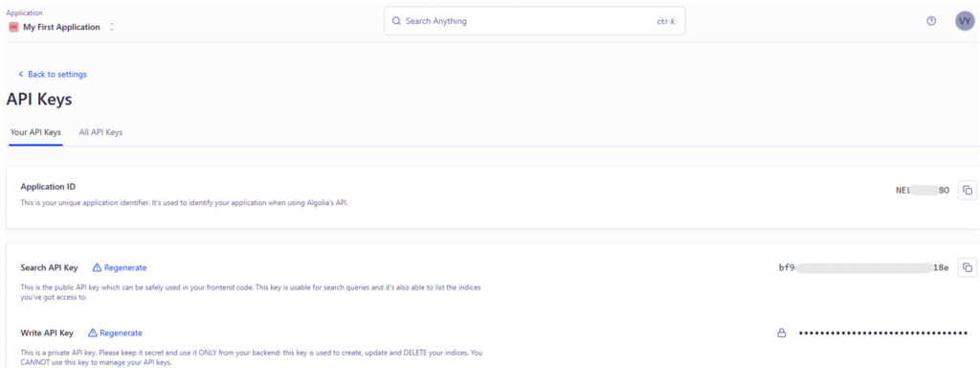Click the ctrl K shortcut hint
This screenshot has height=368, width=980.
(x=666, y=21)
